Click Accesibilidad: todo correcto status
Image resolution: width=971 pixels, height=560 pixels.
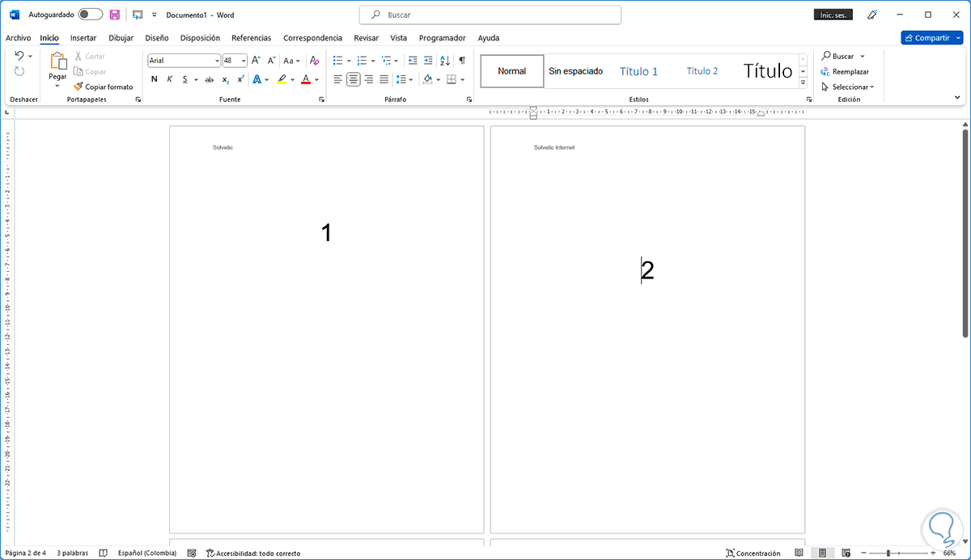tap(253, 554)
